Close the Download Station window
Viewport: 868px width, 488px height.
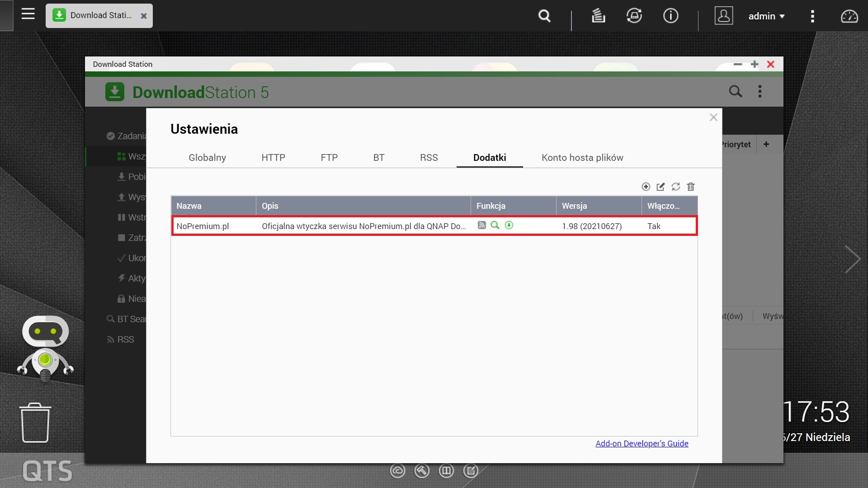pos(771,65)
